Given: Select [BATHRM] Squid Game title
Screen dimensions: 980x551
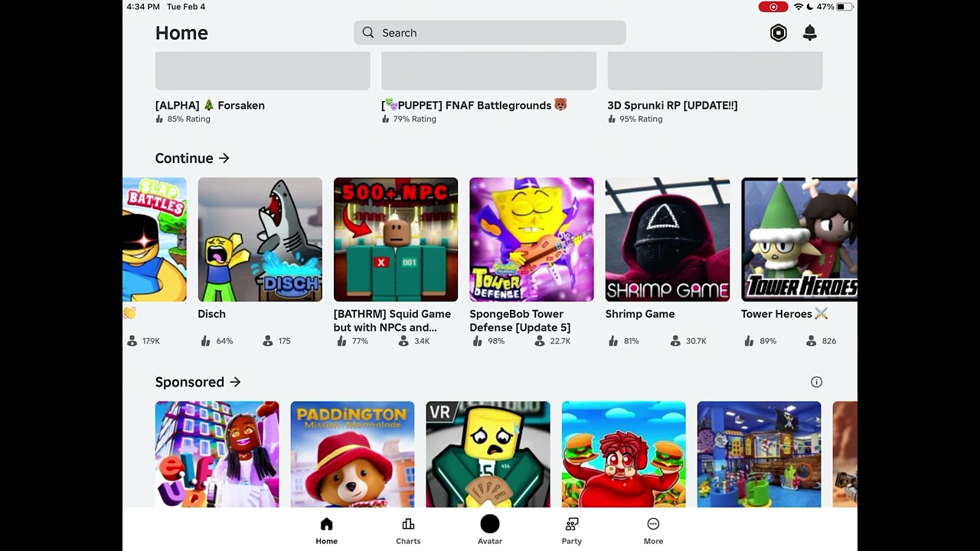Looking at the screenshot, I should (x=392, y=321).
